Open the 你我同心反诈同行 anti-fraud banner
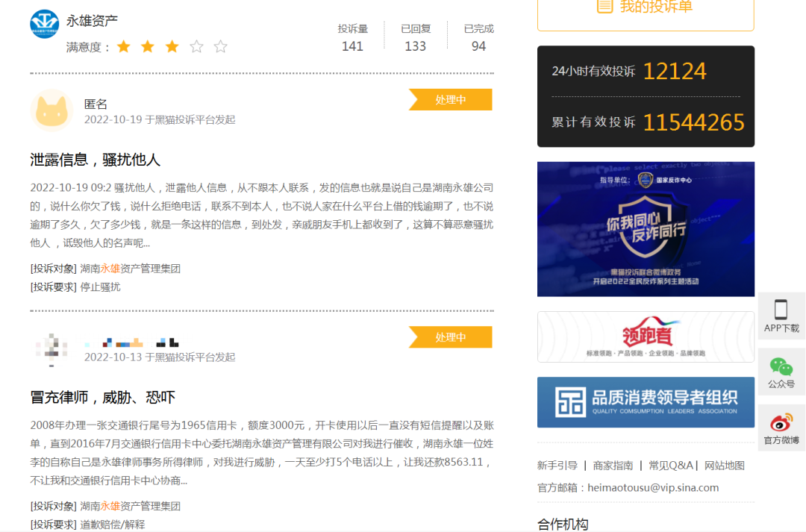The width and height of the screenshot is (806, 532). (646, 229)
